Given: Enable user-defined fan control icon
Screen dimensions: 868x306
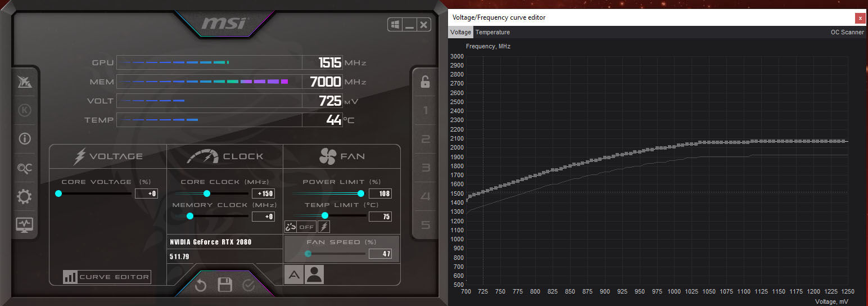Looking at the screenshot, I should 314,274.
